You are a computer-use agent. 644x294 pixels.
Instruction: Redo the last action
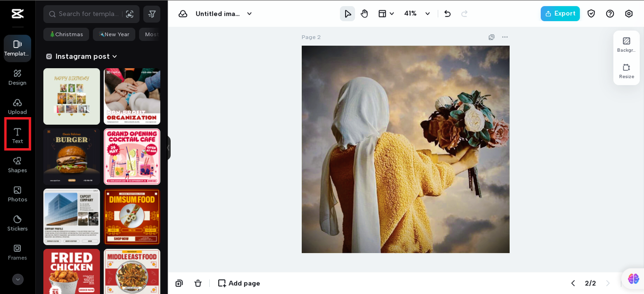tap(464, 14)
